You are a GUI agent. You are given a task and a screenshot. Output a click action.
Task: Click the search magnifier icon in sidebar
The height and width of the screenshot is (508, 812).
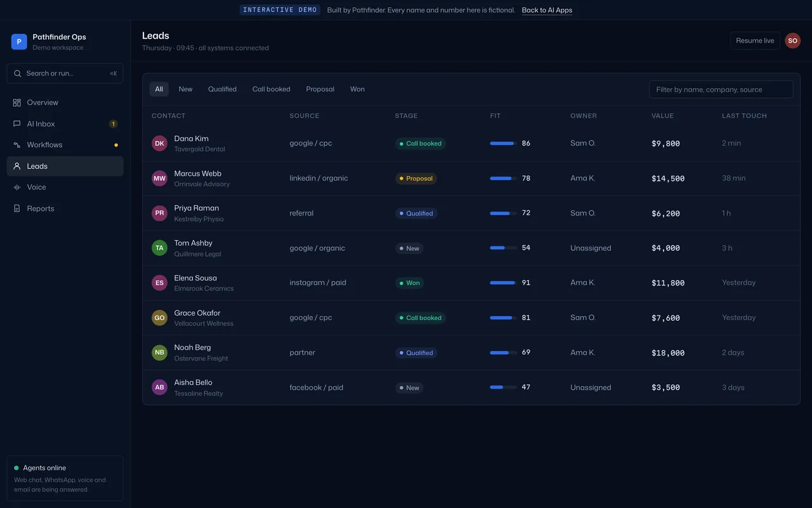pyautogui.click(x=18, y=74)
